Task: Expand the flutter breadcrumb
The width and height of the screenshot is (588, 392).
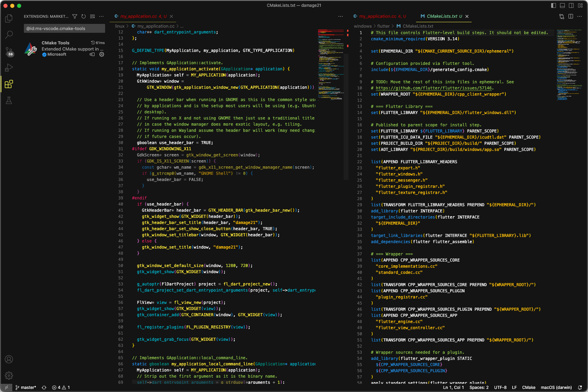Action: point(383,26)
